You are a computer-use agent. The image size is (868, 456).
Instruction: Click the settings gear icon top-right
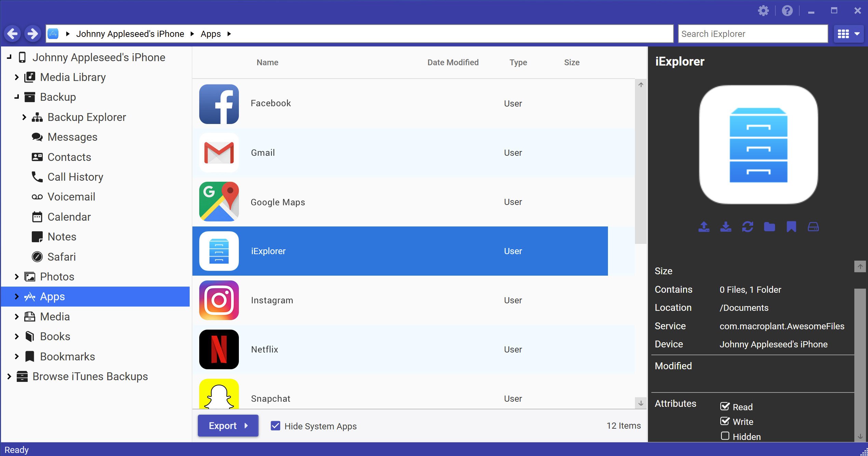coord(763,11)
